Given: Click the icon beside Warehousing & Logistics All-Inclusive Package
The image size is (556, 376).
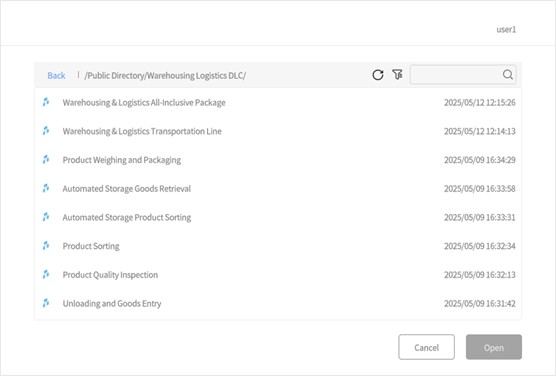Looking at the screenshot, I should 46,102.
